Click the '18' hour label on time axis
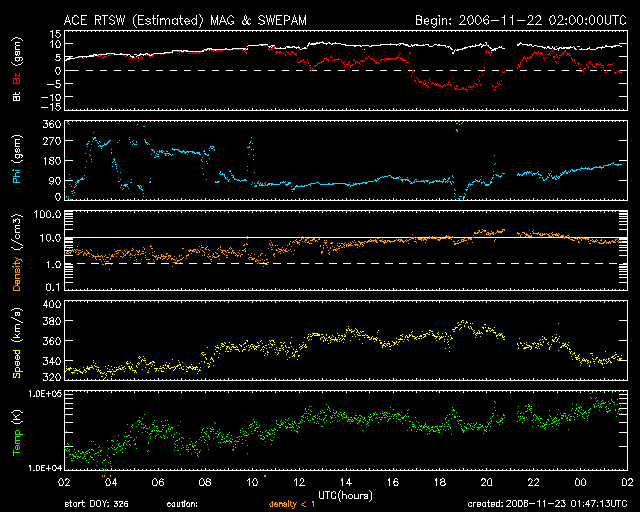The image size is (640, 512). 440,483
